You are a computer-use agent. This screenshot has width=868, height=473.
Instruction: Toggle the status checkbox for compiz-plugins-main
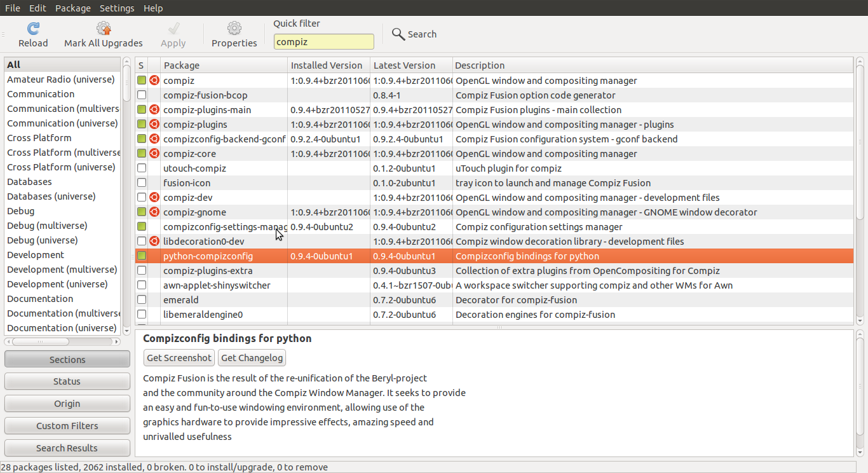142,110
